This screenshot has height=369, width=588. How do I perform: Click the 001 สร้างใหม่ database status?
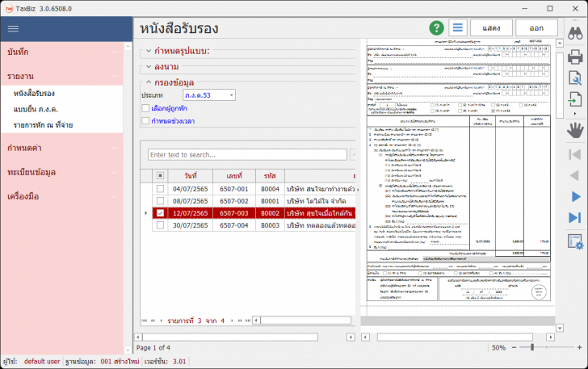click(120, 362)
